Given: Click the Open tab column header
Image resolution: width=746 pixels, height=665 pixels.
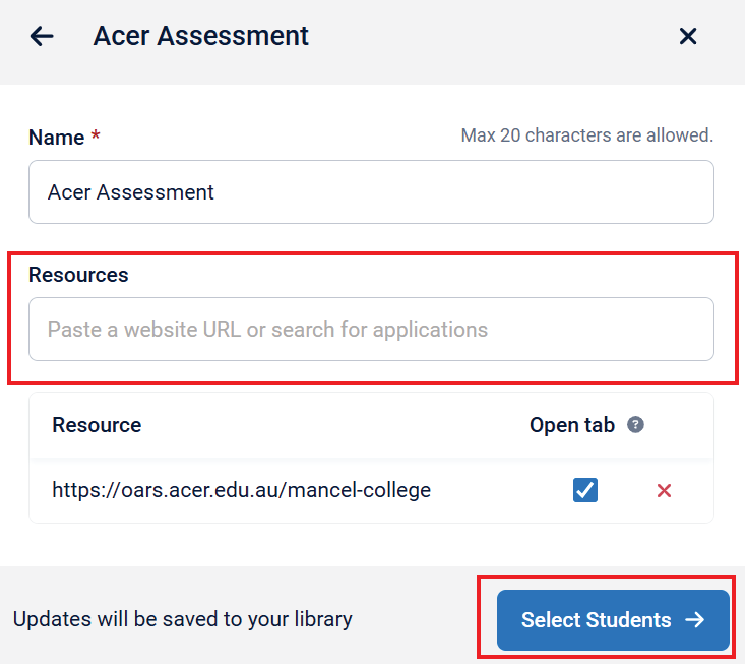Looking at the screenshot, I should (x=572, y=425).
